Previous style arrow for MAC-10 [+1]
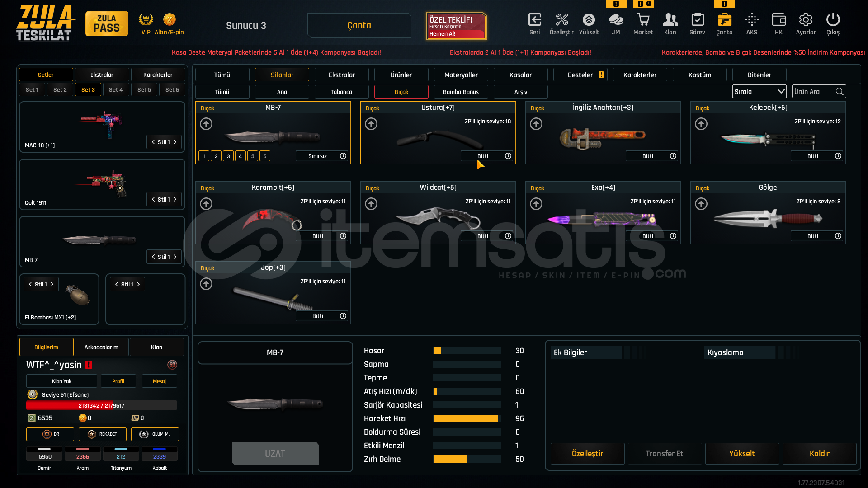 click(153, 142)
